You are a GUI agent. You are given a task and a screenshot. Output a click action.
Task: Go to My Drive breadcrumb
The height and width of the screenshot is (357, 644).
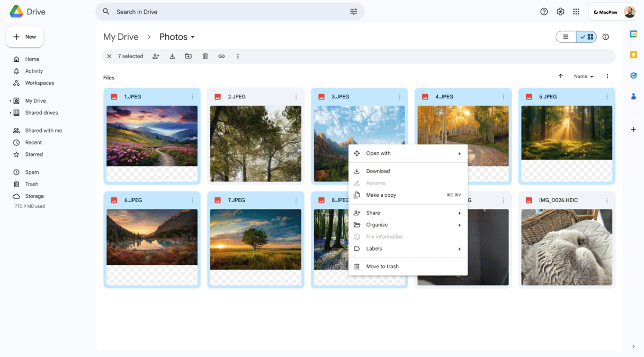121,37
